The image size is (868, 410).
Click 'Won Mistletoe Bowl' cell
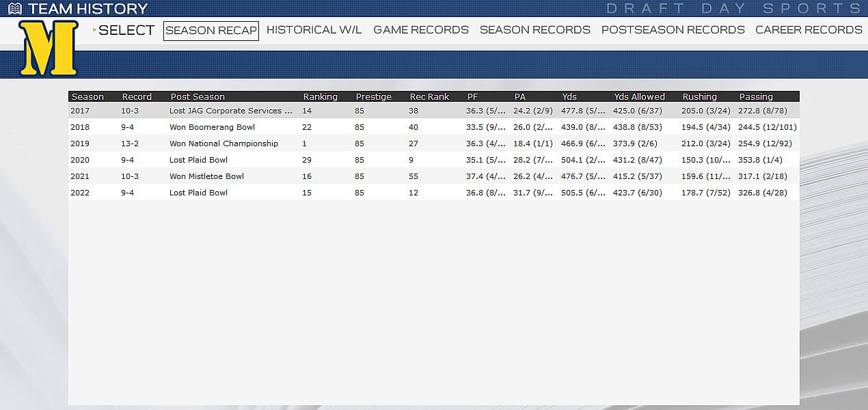coord(206,176)
